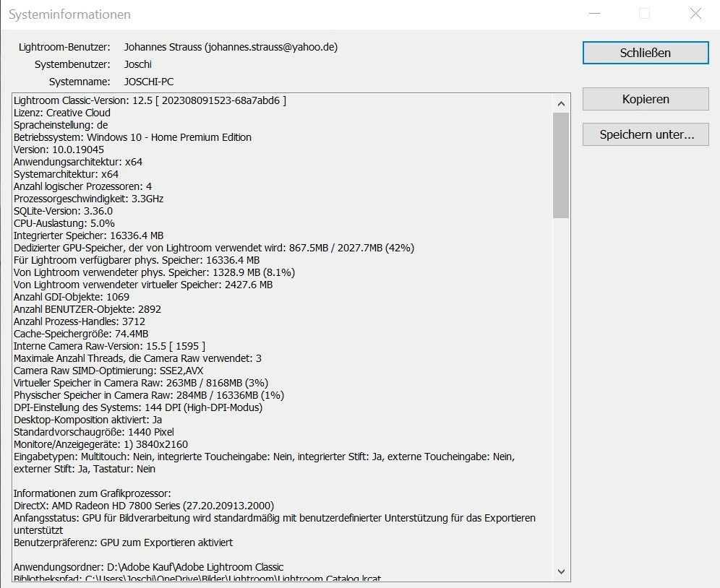Click Integrierter Speicher: 16336.4 MB
This screenshot has height=588, width=720.
[x=89, y=235]
